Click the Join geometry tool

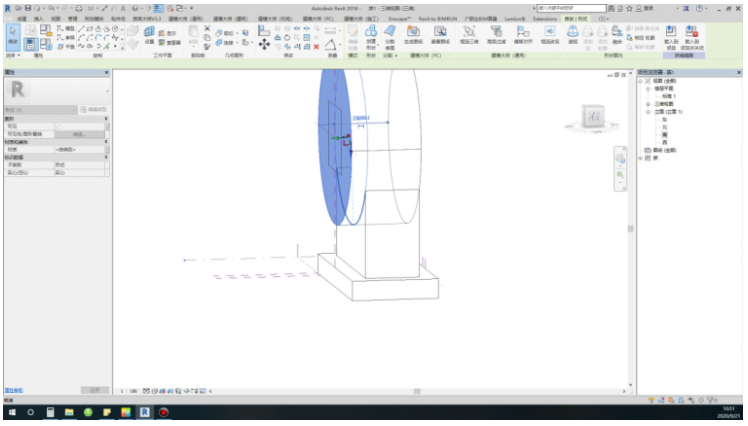(224, 42)
